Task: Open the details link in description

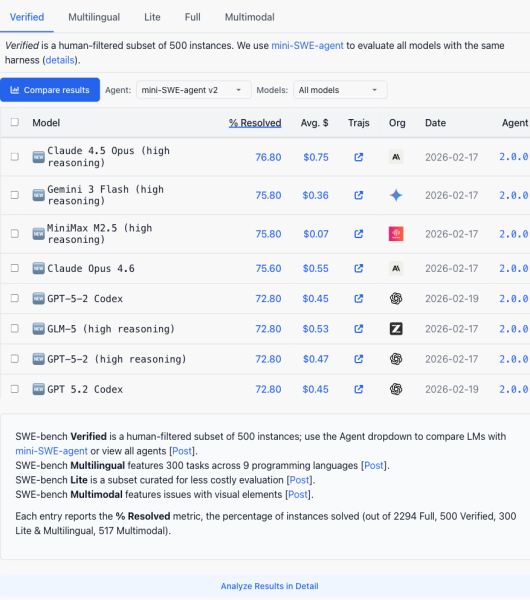Action: [x=60, y=60]
